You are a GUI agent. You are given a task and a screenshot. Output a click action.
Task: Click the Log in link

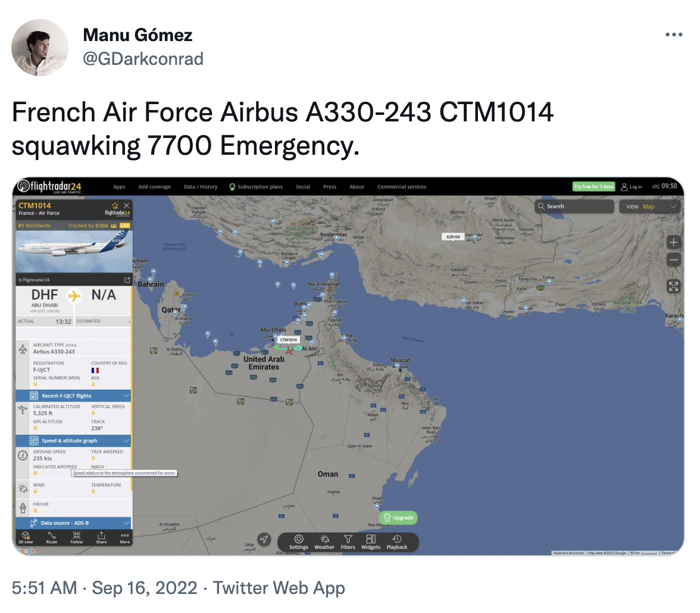[x=632, y=187]
